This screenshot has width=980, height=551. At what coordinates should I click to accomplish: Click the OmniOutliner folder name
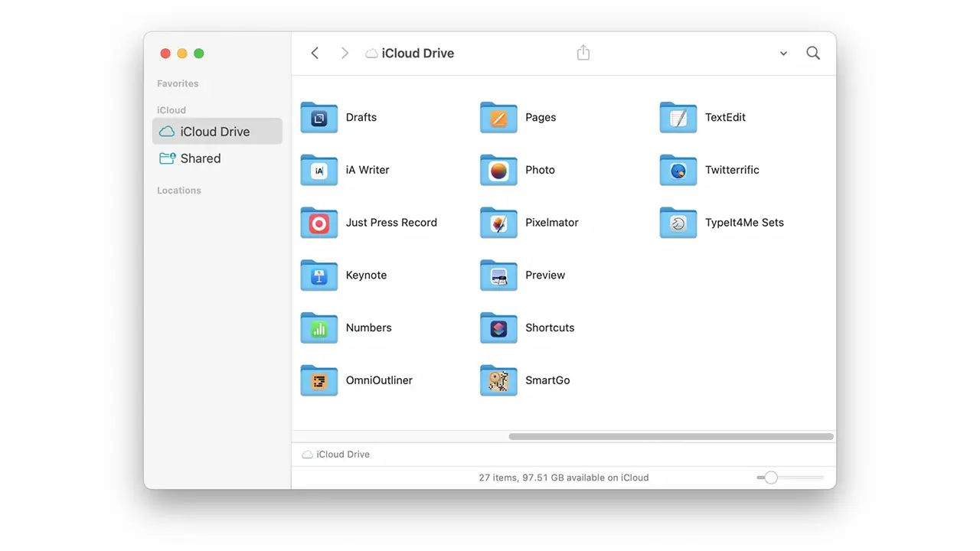point(379,380)
